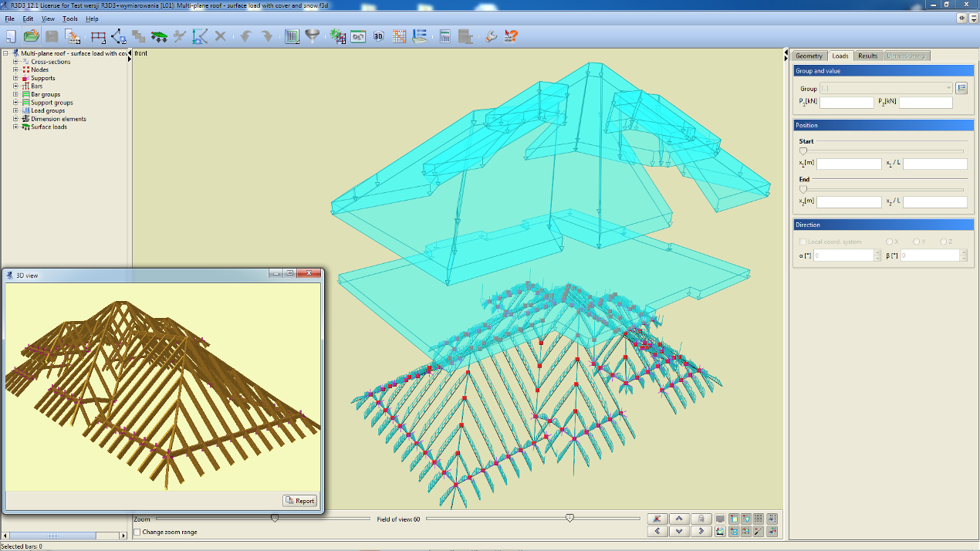Viewport: 980px width, 551px height.
Task: Open settings with the wrench icon
Action: click(491, 36)
